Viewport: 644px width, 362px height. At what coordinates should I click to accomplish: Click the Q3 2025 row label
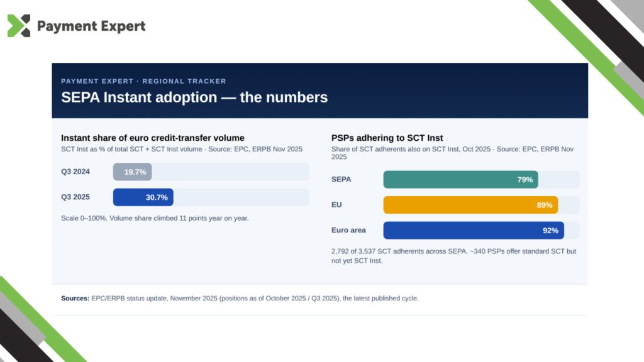75,197
